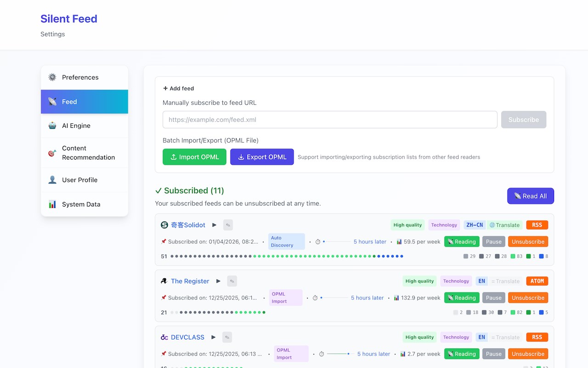
Task: Click edit pencil icon for The Register
Action: coord(232,281)
